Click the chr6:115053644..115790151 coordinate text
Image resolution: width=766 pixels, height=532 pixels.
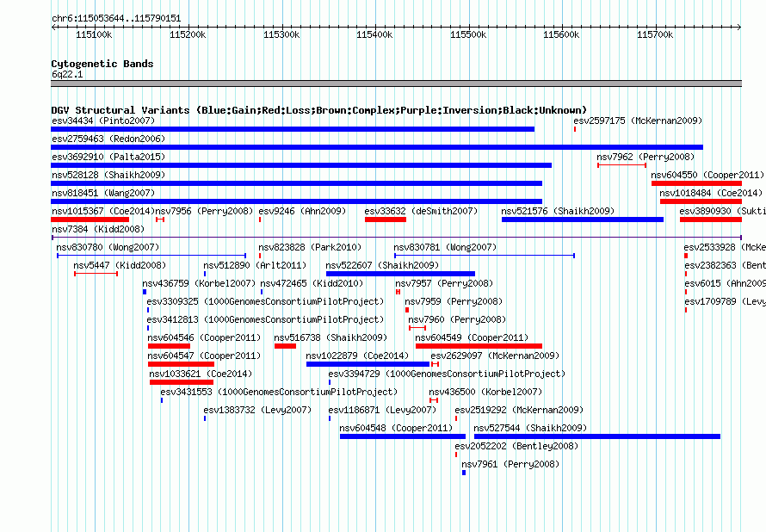click(116, 19)
